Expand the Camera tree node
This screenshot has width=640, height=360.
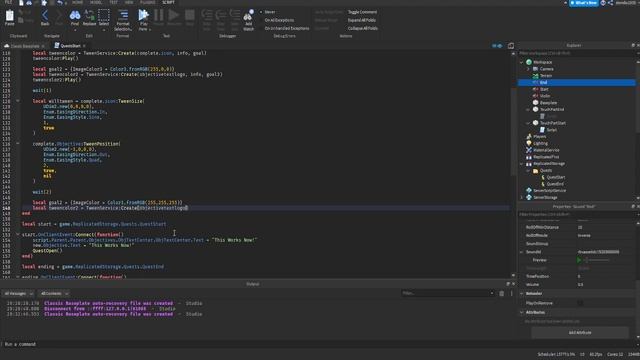tap(528, 69)
